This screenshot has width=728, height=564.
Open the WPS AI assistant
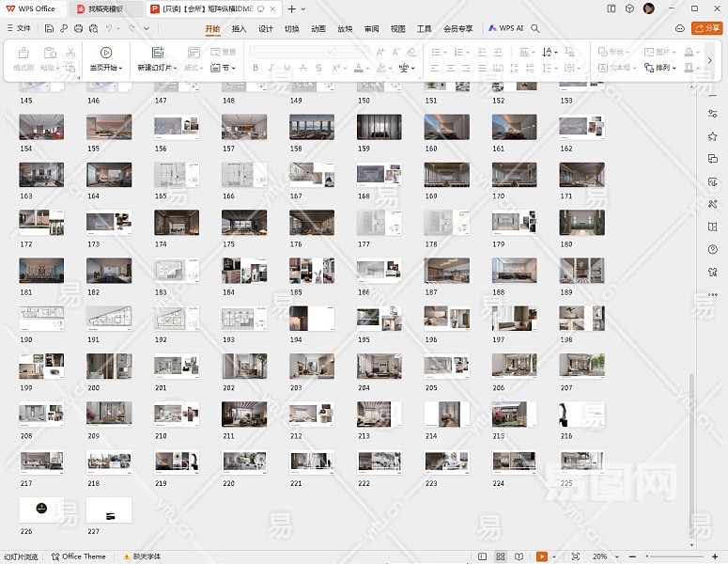pyautogui.click(x=506, y=29)
